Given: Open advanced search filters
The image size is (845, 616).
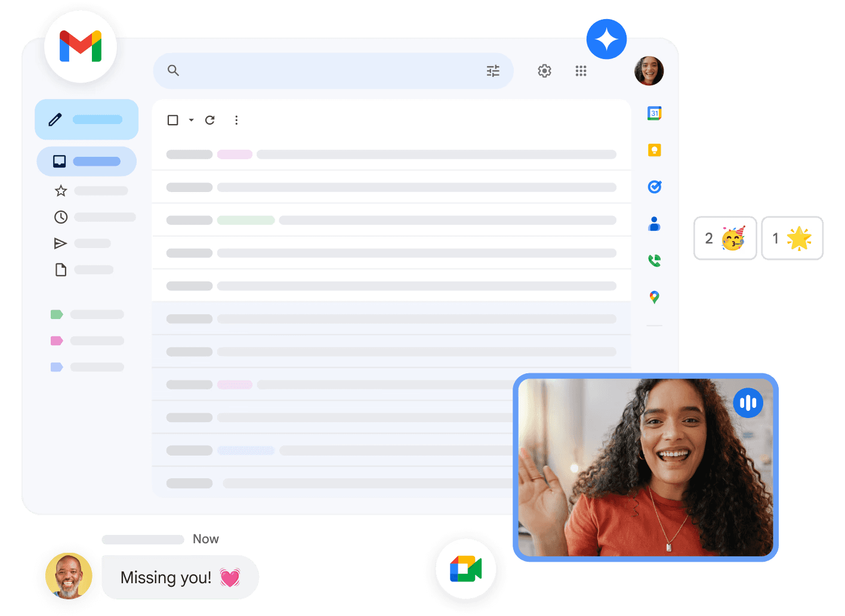Looking at the screenshot, I should (493, 70).
